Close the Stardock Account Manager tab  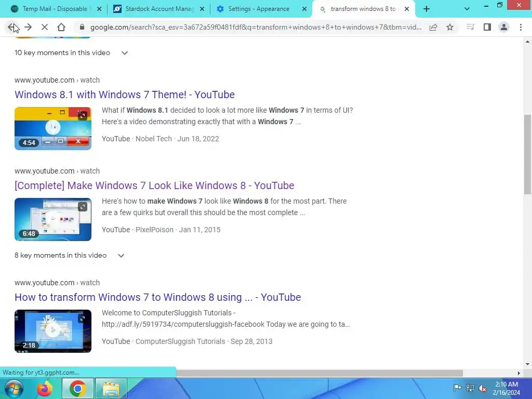click(202, 9)
